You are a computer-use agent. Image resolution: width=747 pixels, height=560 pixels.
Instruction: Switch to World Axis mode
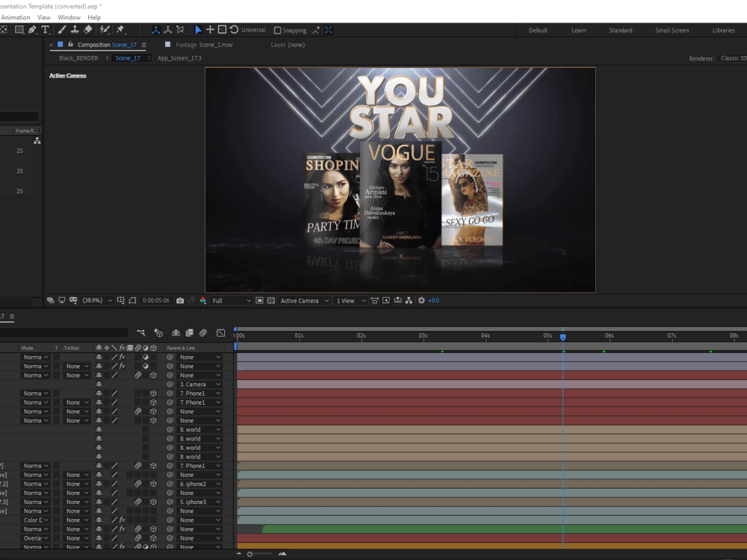168,30
